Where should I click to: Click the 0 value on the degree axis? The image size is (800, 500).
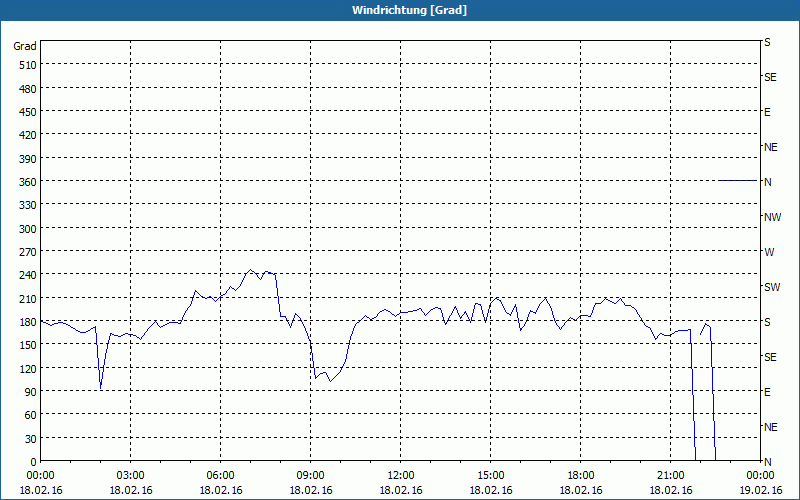34,462
